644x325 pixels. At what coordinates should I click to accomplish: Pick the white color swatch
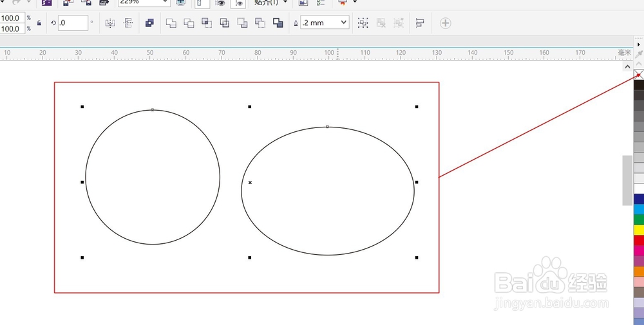click(x=639, y=189)
